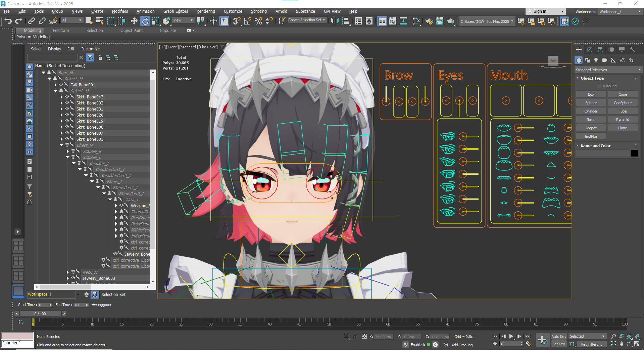The image size is (644, 350).
Task: Toggle the Auto Key mode button
Action: pos(559,337)
